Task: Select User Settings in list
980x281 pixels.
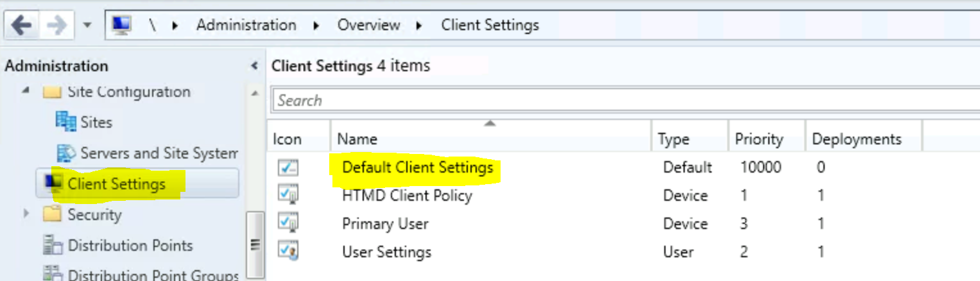Action: [x=386, y=251]
